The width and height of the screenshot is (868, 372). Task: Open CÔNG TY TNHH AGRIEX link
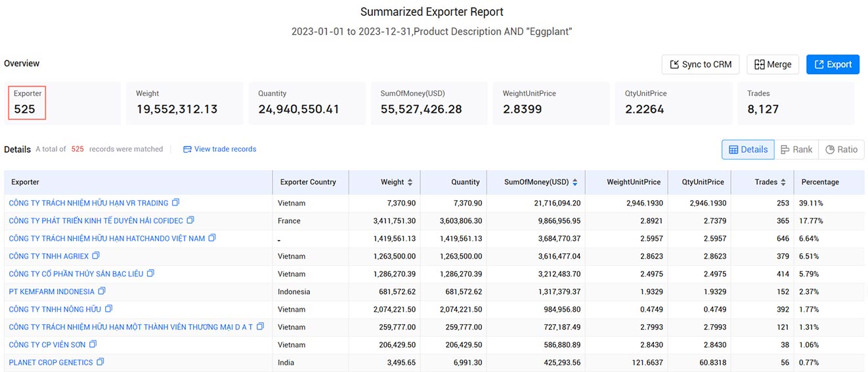(x=49, y=257)
